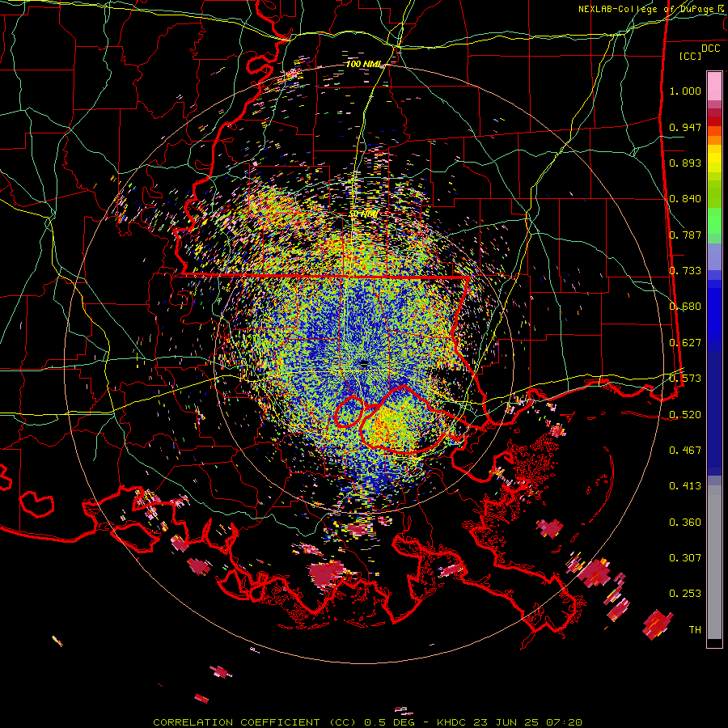Click the 0.840 legend value
Screen dimensions: 728x728
(685, 199)
